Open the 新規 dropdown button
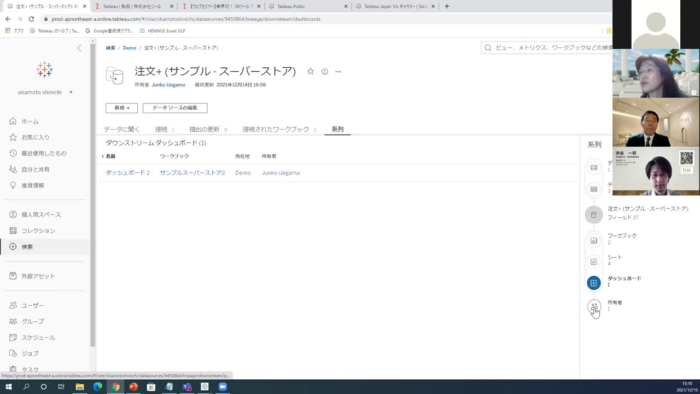The image size is (700, 394). 121,108
